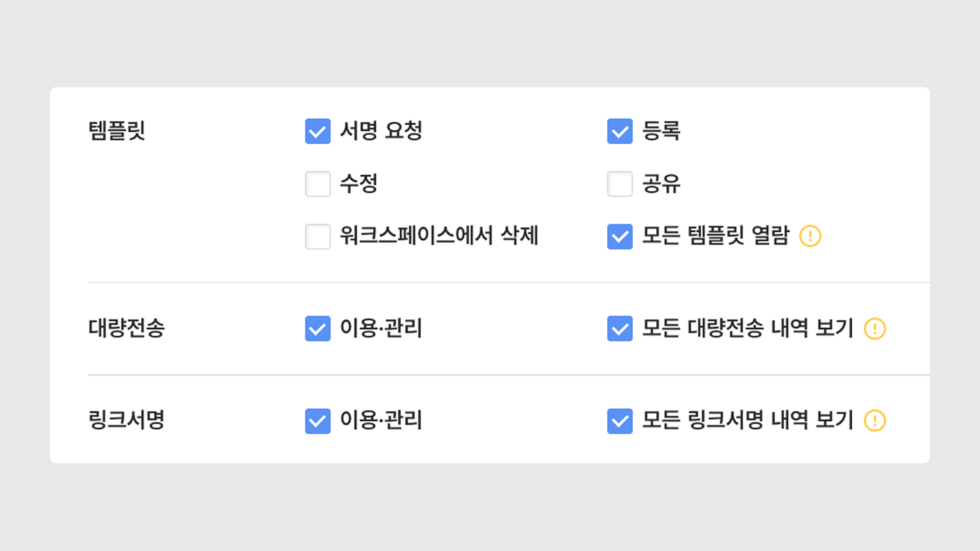Show info icon beside 모든 링크서명 내역 보기
The image size is (980, 551).
coord(875,421)
